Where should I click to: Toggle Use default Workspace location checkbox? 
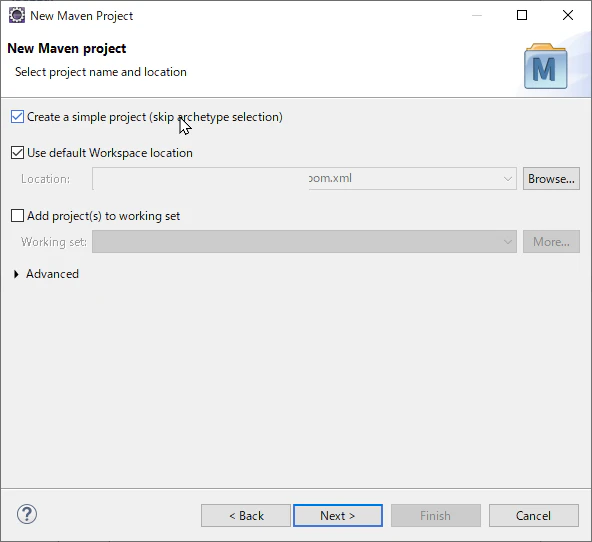(x=17, y=153)
